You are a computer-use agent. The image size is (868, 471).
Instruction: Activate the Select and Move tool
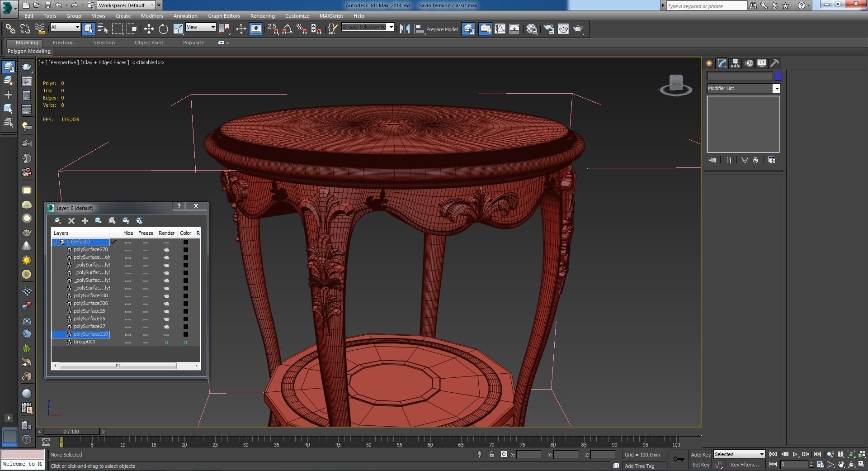(149, 29)
